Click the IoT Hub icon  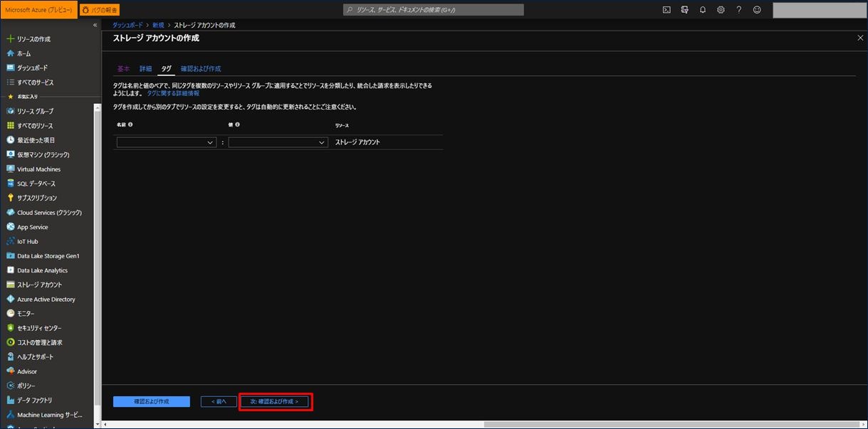point(10,241)
